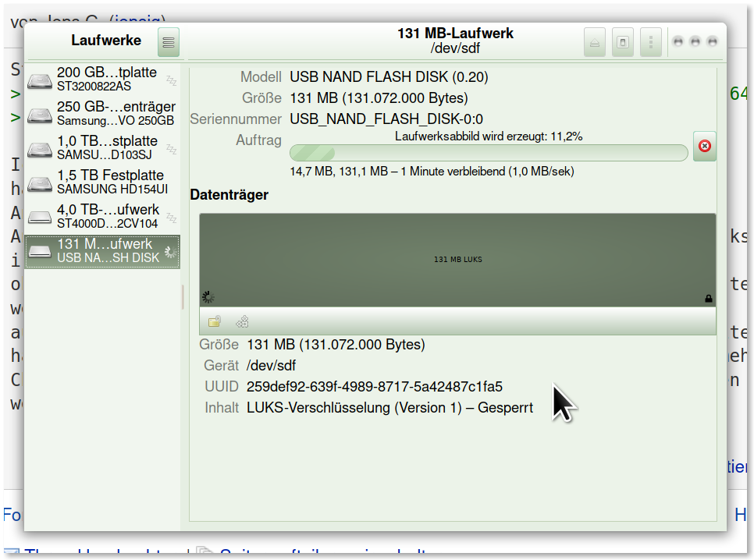Click the sidebar pane separator handle
Image resolution: width=754 pixels, height=560 pixels.
pyautogui.click(x=183, y=297)
